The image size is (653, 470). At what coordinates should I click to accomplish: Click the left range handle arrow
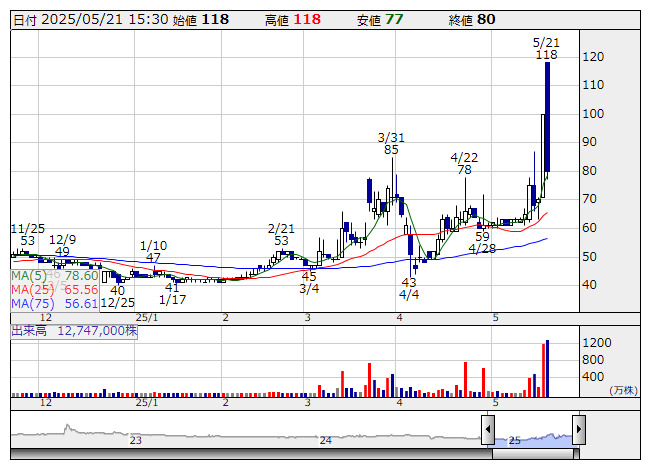coord(488,429)
